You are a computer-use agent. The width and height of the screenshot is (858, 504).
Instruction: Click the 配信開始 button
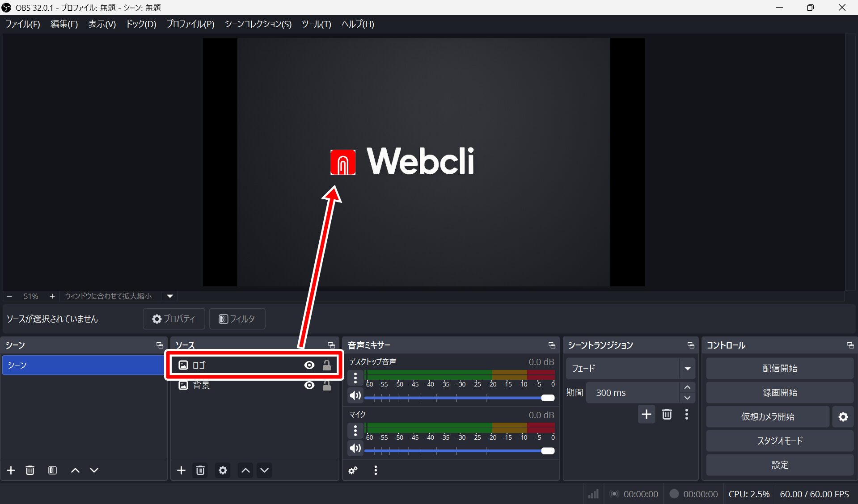pos(779,369)
